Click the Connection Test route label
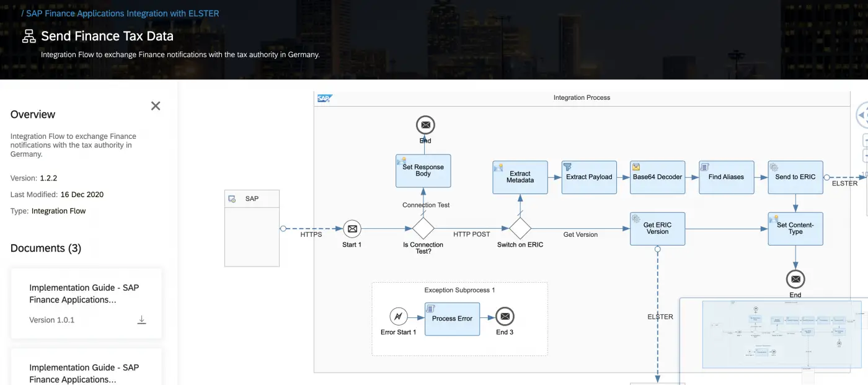The height and width of the screenshot is (385, 868). pyautogui.click(x=426, y=205)
